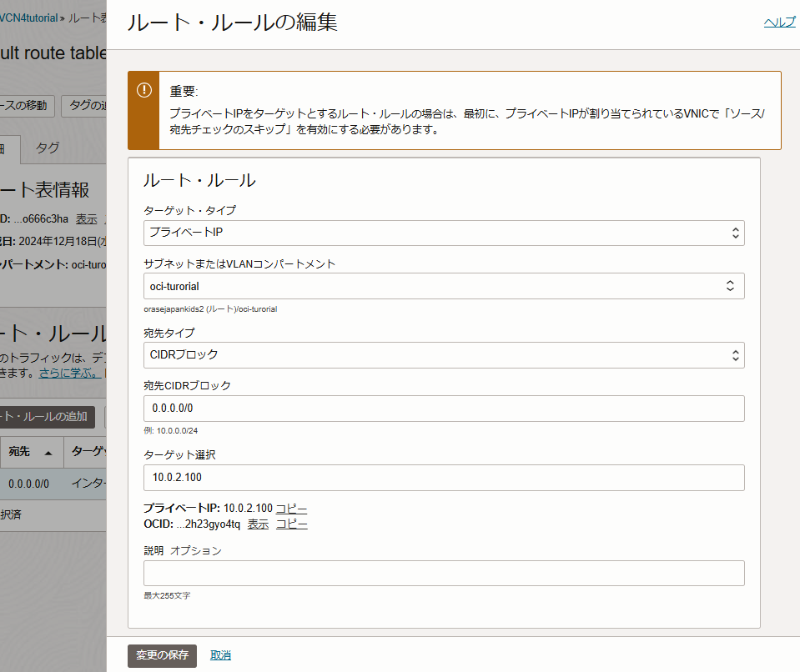800x672 pixels.
Task: Click the chevron icon on ターゲット・タイプ selector
Action: (x=735, y=233)
